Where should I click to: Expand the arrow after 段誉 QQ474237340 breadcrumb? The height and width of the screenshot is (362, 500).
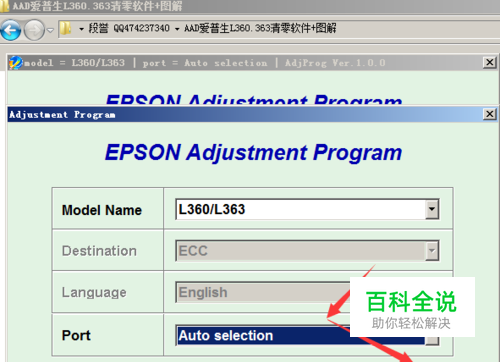pos(177,29)
